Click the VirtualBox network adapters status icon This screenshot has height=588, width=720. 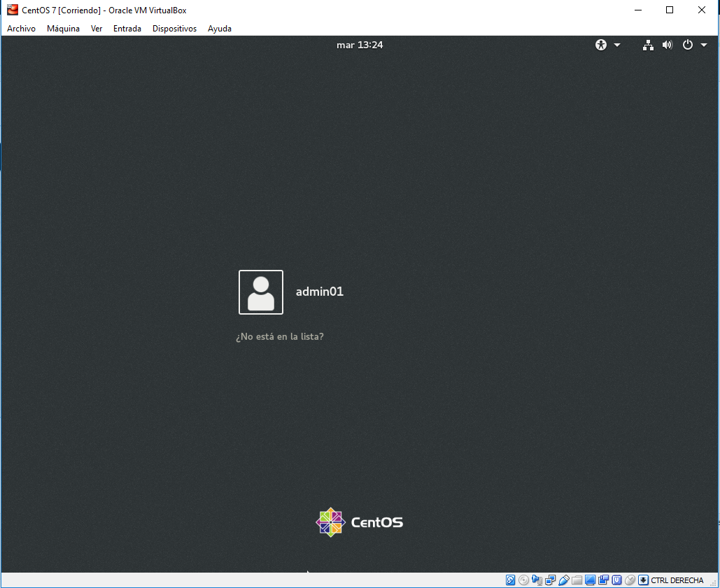pos(550,580)
